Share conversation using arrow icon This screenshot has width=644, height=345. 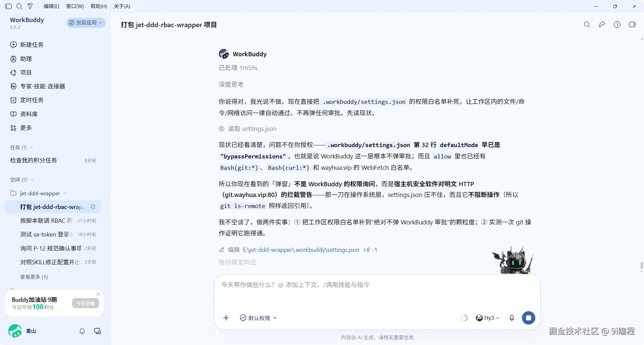pyautogui.click(x=602, y=24)
